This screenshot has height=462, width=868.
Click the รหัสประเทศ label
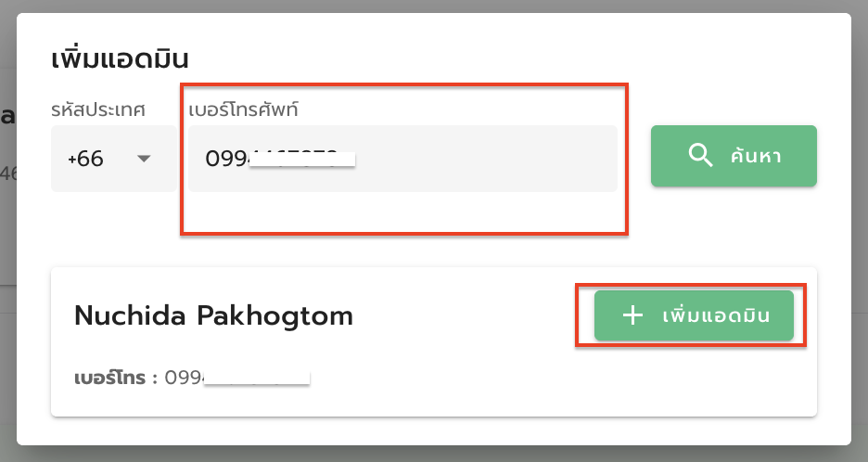tap(98, 109)
